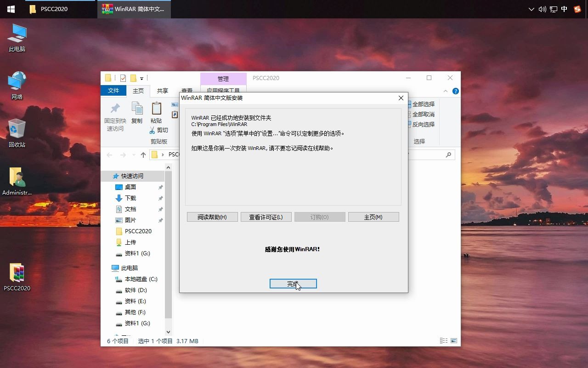Switch to the 共享 ribbon tab
Viewport: 588px width, 368px height.
coord(163,91)
